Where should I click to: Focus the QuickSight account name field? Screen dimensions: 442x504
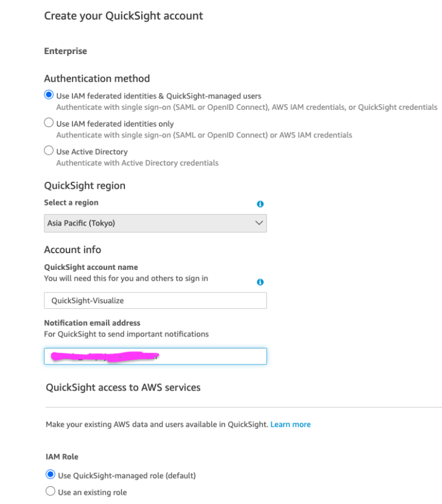155,300
